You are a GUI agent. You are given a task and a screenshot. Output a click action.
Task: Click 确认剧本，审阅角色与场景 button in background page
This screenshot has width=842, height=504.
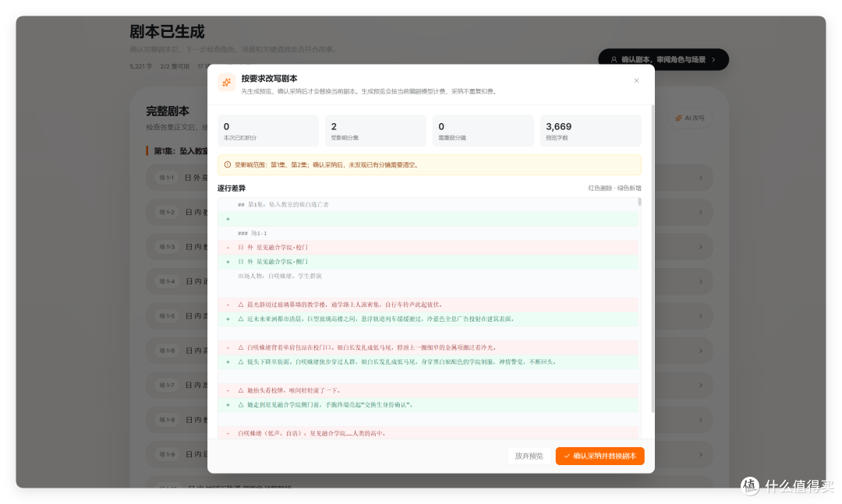pos(663,59)
